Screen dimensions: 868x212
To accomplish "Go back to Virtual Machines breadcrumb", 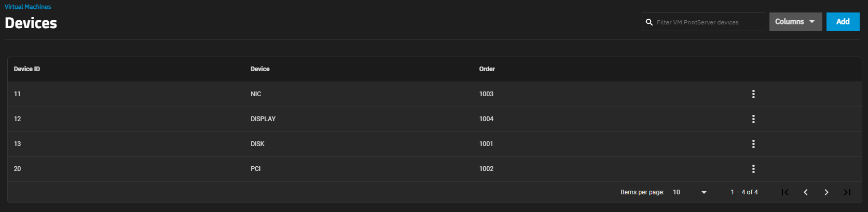I will pyautogui.click(x=28, y=7).
